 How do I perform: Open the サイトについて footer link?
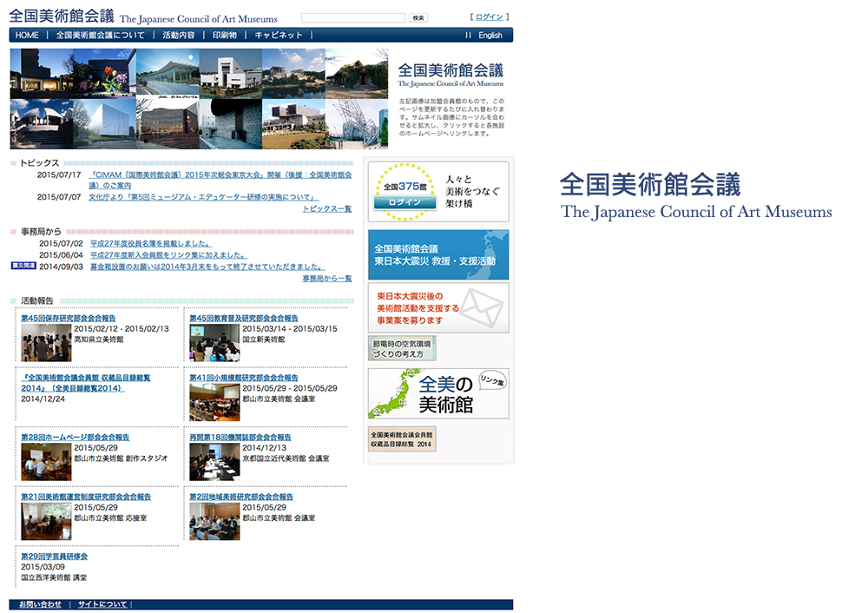click(x=102, y=604)
